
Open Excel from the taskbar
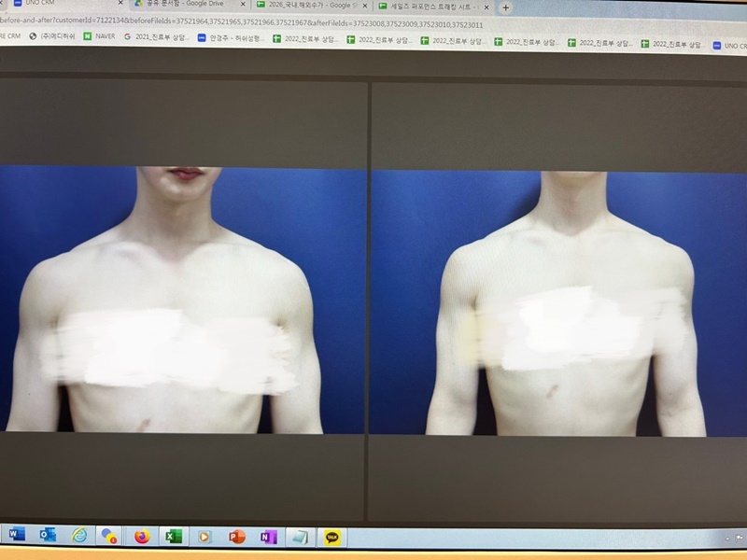click(x=173, y=537)
